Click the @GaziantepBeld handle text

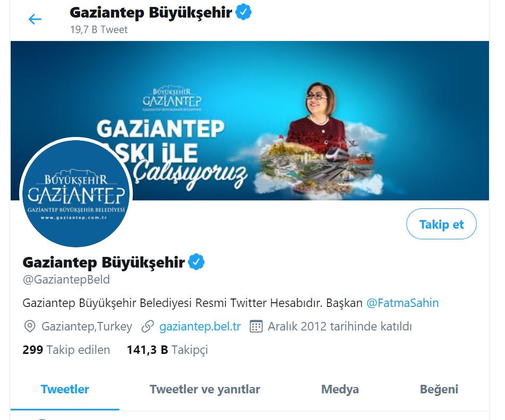pyautogui.click(x=66, y=279)
